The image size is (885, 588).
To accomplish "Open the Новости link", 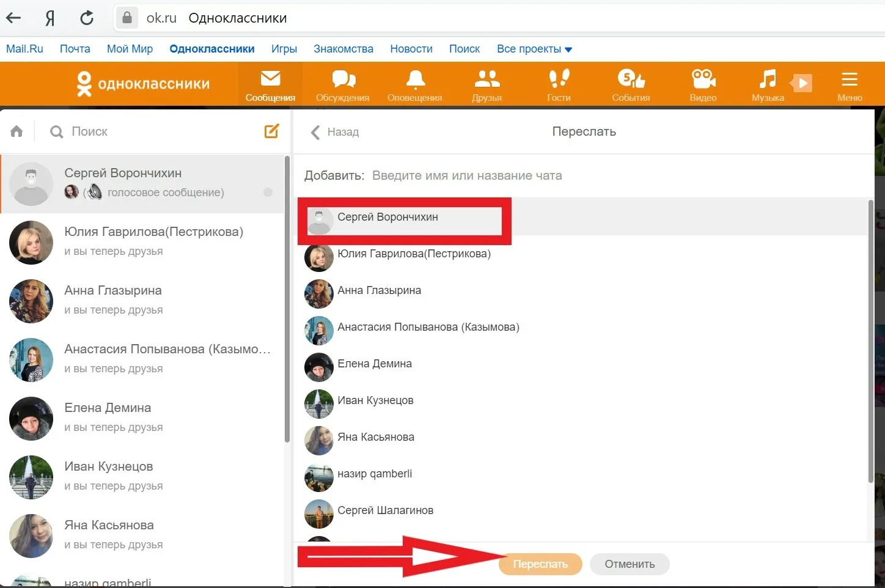I will pos(411,49).
